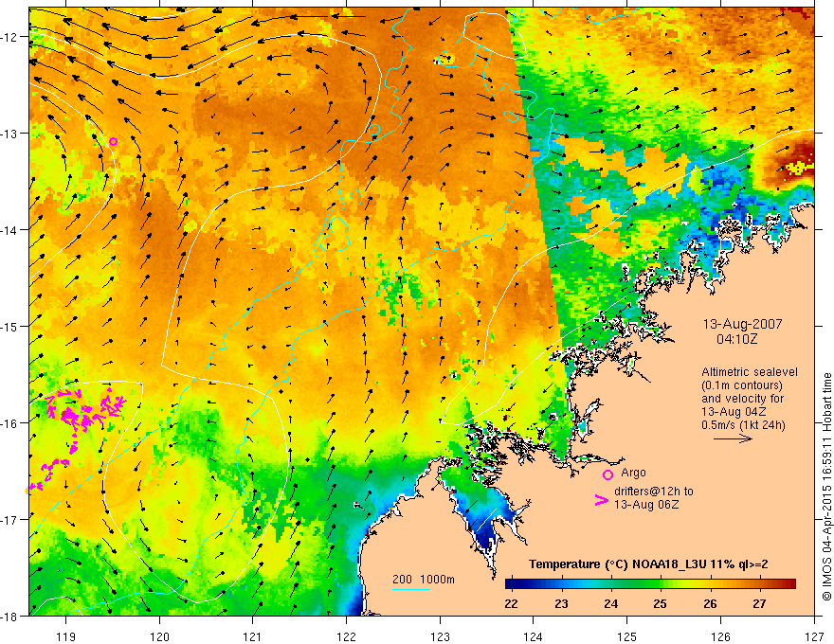Click the latitude axis label -14
The width and height of the screenshot is (834, 644).
click(9, 230)
